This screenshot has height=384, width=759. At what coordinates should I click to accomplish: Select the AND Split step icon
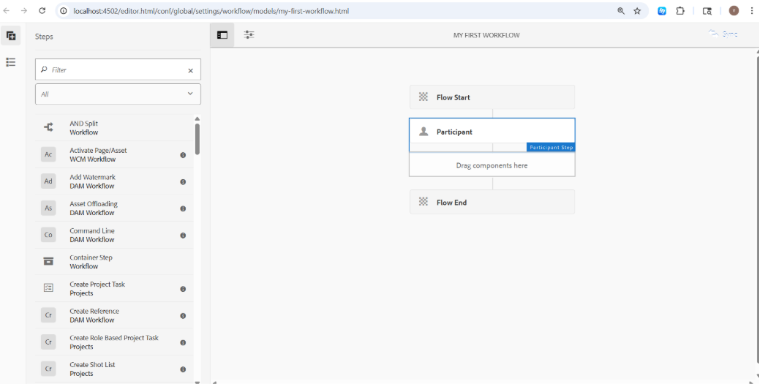pos(48,127)
